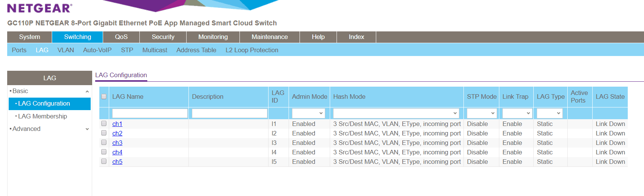This screenshot has height=196, width=644.
Task: Open the LAG Type dropdown
Action: (549, 113)
